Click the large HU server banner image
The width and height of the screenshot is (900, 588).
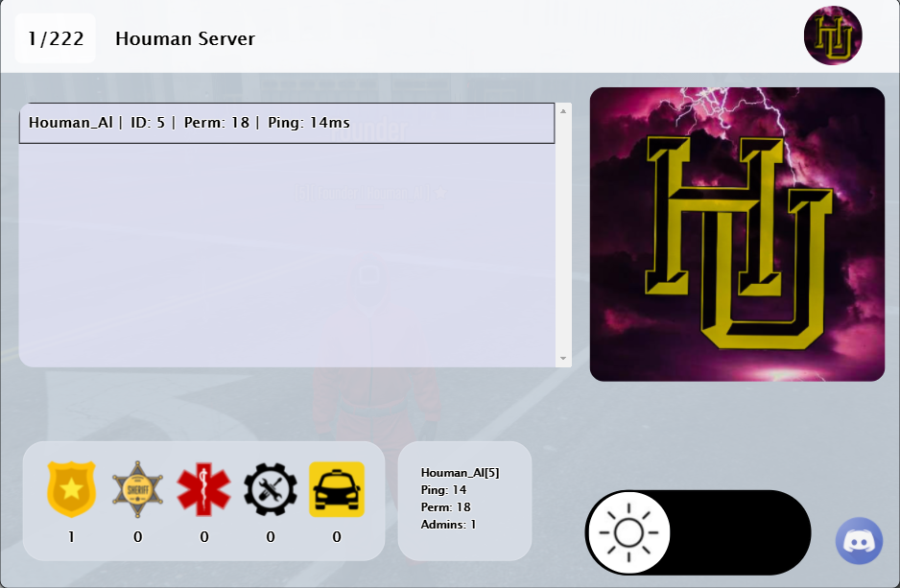pos(737,232)
